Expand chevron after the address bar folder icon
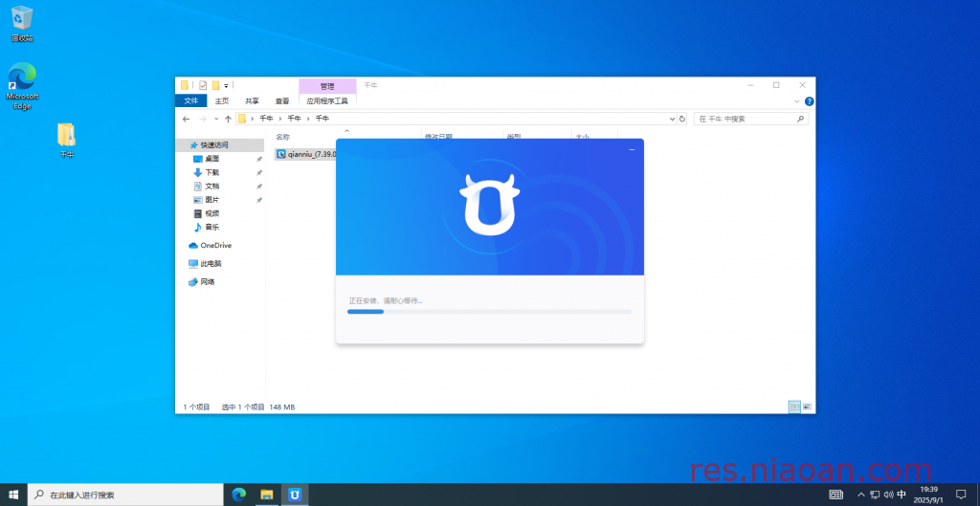The height and width of the screenshot is (506, 980). pos(252,118)
